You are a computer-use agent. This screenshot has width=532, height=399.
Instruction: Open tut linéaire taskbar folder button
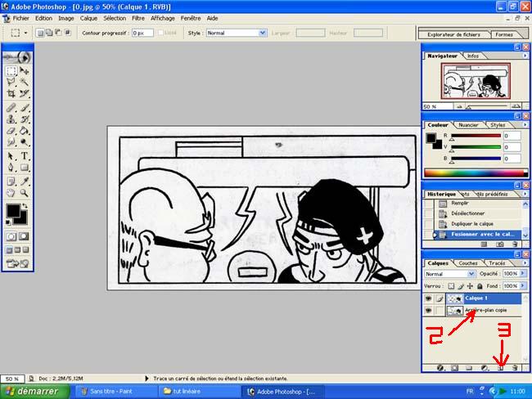point(200,391)
